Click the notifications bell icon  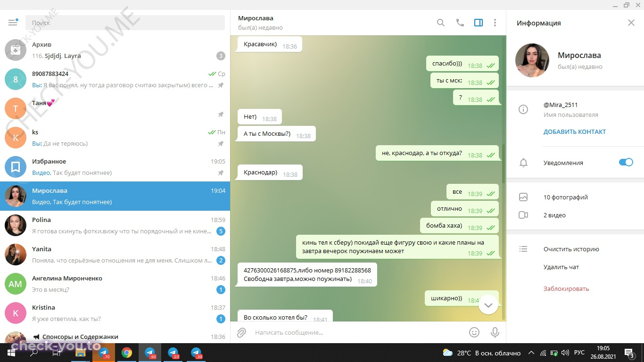(x=523, y=163)
